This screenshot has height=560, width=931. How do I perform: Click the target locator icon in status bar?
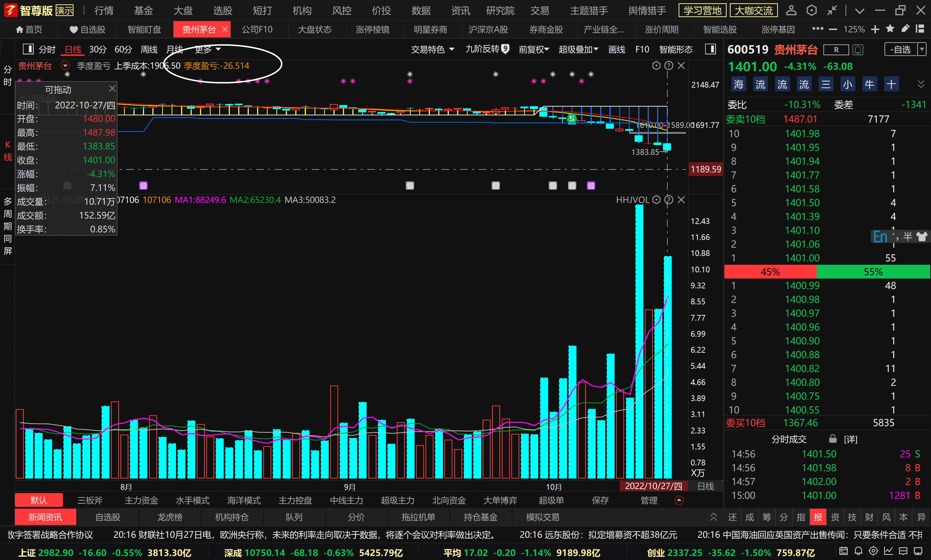tap(873, 551)
